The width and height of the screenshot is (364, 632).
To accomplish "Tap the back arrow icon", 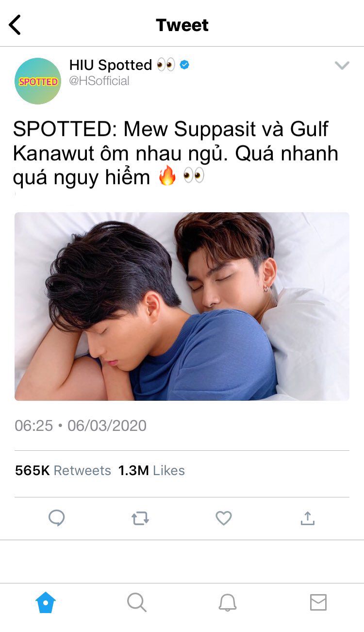I will tap(15, 25).
